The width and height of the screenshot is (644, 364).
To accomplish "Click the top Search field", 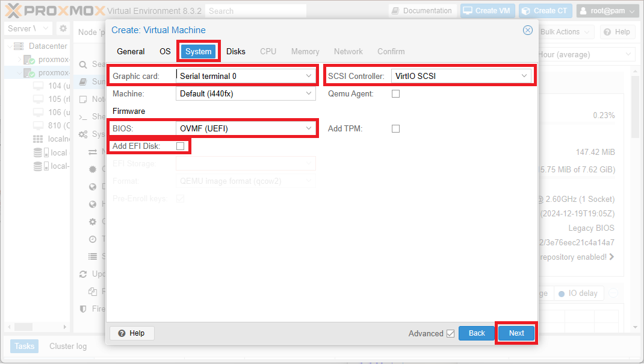I will tap(255, 11).
